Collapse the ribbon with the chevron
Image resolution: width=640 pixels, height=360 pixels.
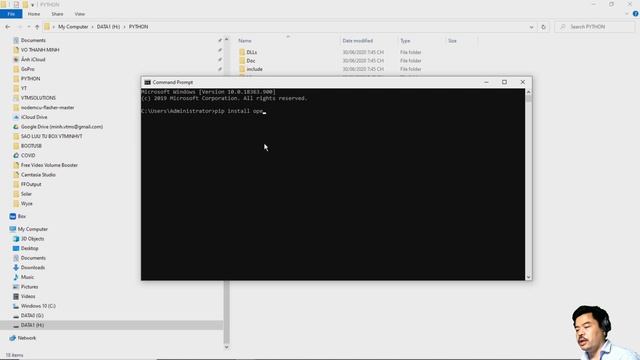pyautogui.click(x=627, y=14)
